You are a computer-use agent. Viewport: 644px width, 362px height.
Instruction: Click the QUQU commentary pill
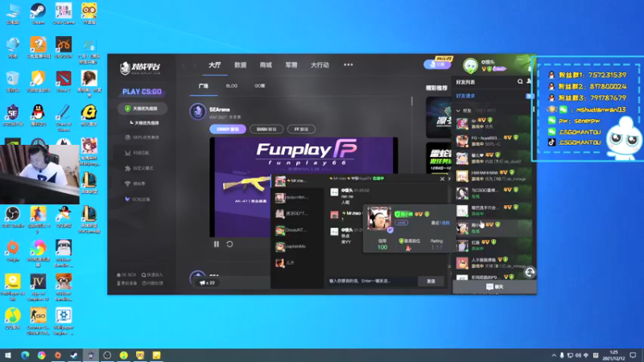[266, 129]
